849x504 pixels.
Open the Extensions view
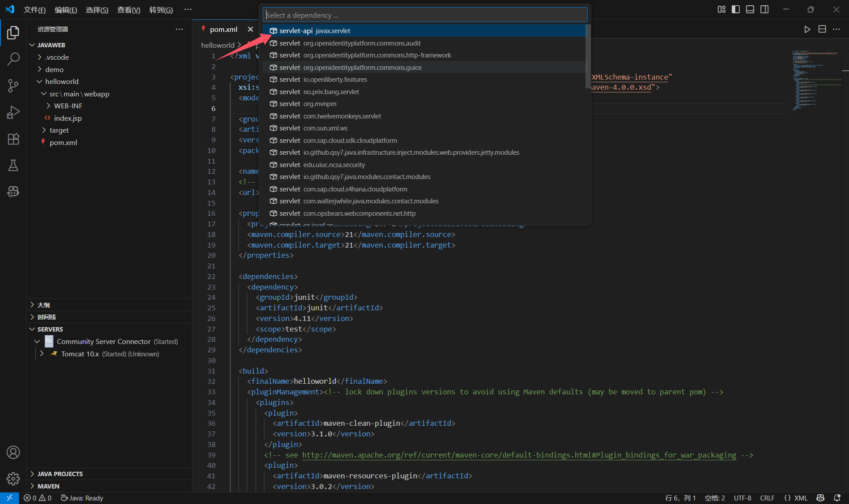click(13, 139)
